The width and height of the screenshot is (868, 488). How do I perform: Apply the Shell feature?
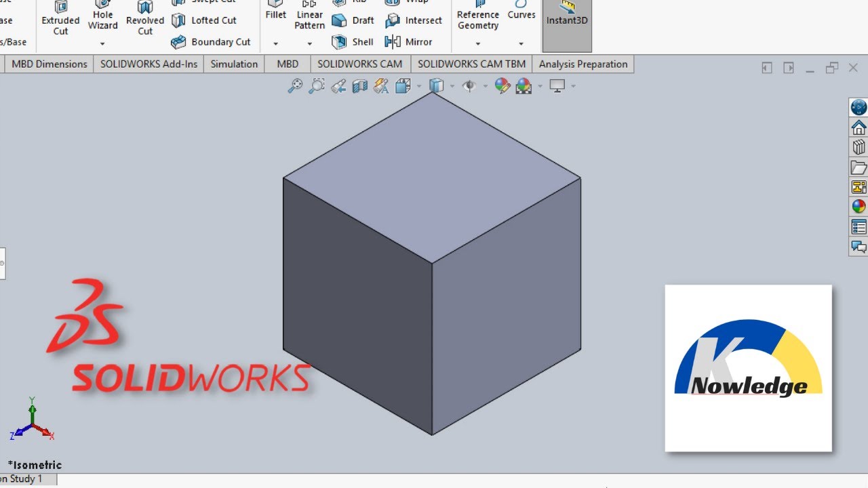[353, 42]
